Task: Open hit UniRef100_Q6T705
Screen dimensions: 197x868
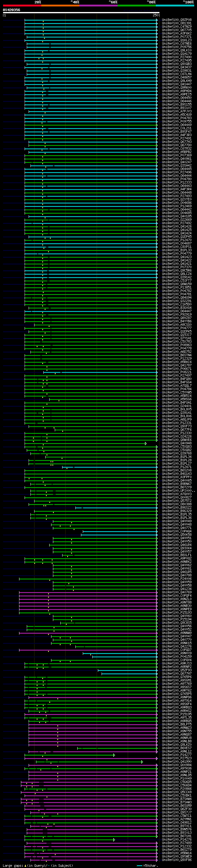Action: (177, 30)
